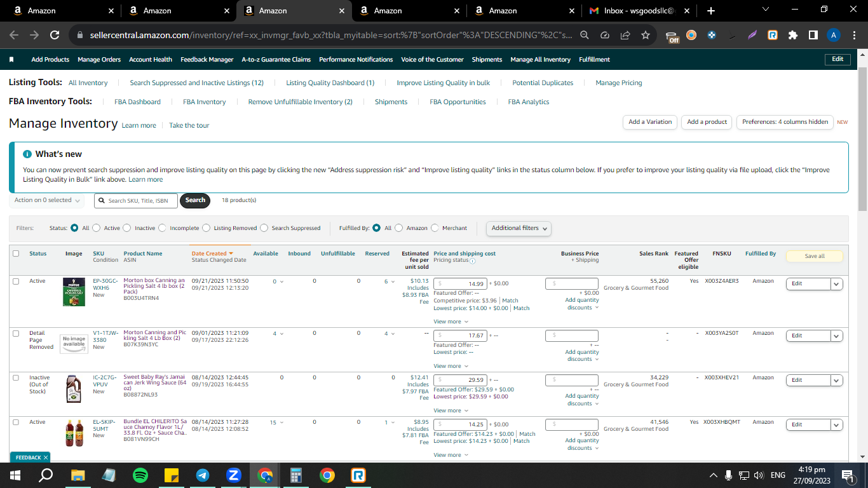Tick the select-all checkbox in the table header
Image resolution: width=868 pixels, height=488 pixels.
click(16, 254)
